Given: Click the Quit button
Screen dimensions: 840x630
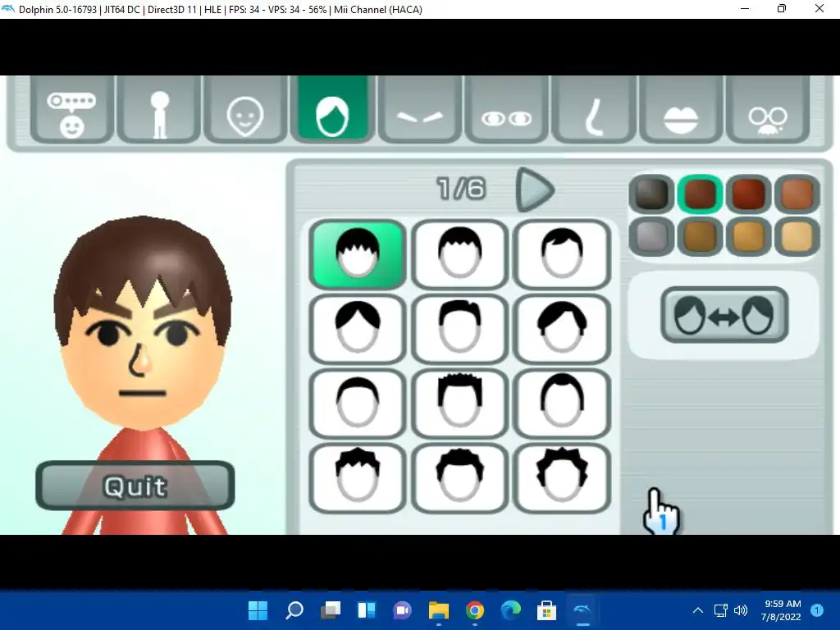Looking at the screenshot, I should (x=135, y=486).
